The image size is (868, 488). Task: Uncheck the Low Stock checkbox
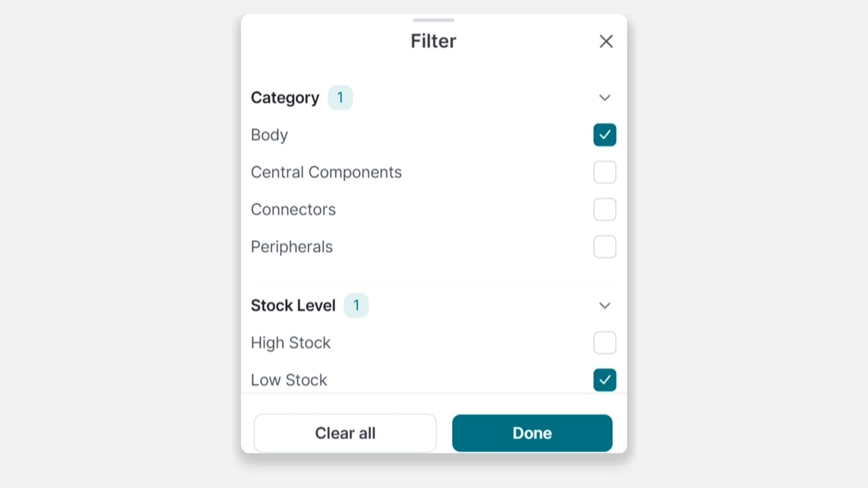[604, 380]
